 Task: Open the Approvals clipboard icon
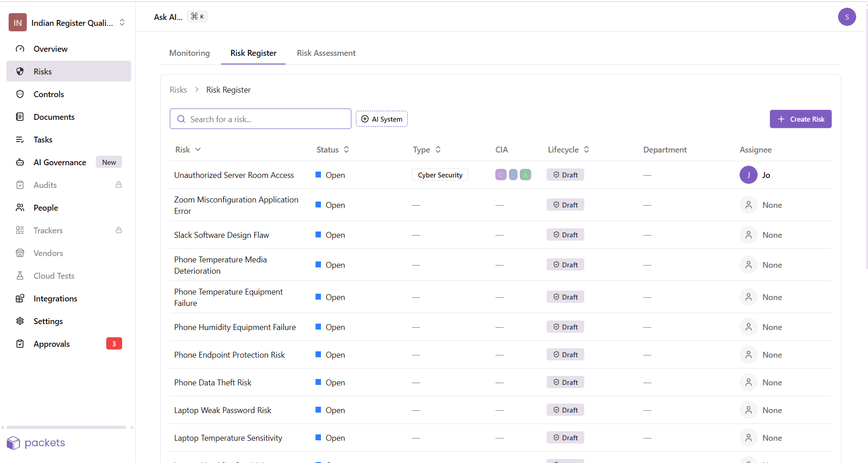pyautogui.click(x=20, y=344)
